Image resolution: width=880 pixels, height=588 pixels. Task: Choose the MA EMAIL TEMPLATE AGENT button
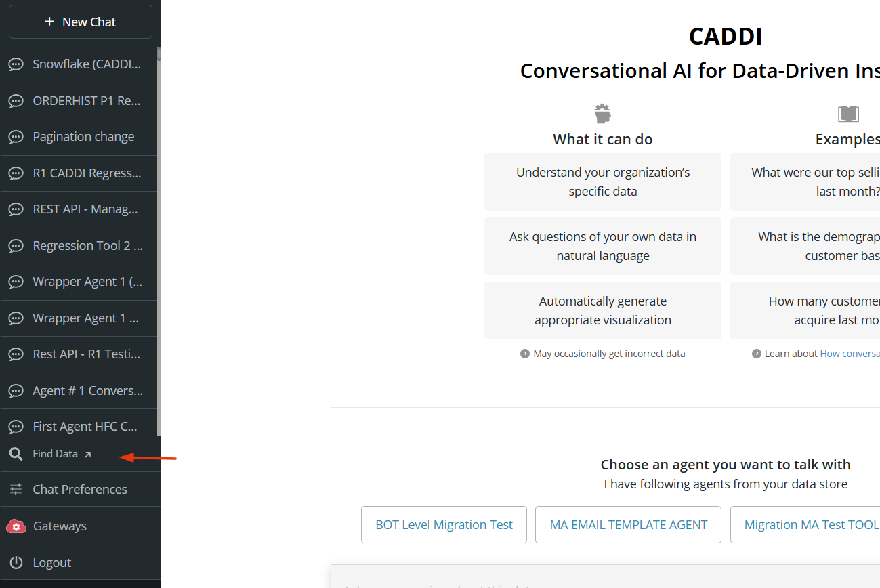628,524
